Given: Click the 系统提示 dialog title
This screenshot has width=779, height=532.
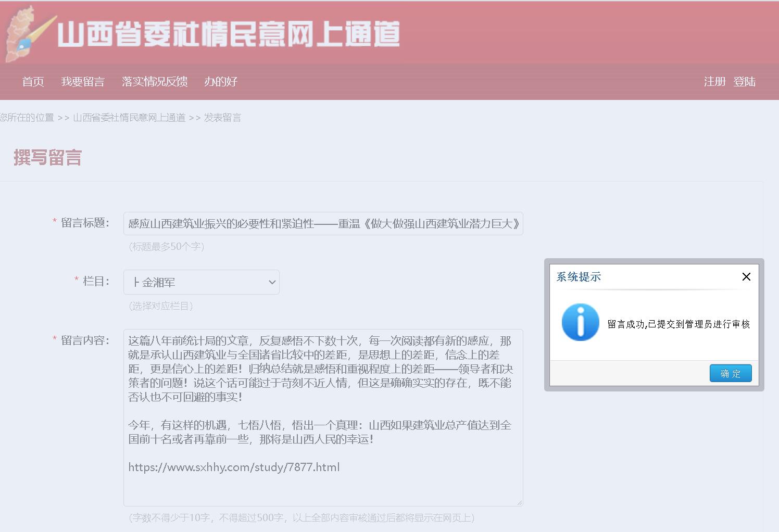Looking at the screenshot, I should [x=579, y=277].
